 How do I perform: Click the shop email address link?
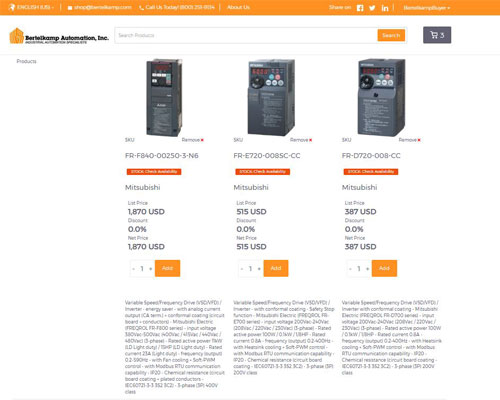(x=99, y=7)
